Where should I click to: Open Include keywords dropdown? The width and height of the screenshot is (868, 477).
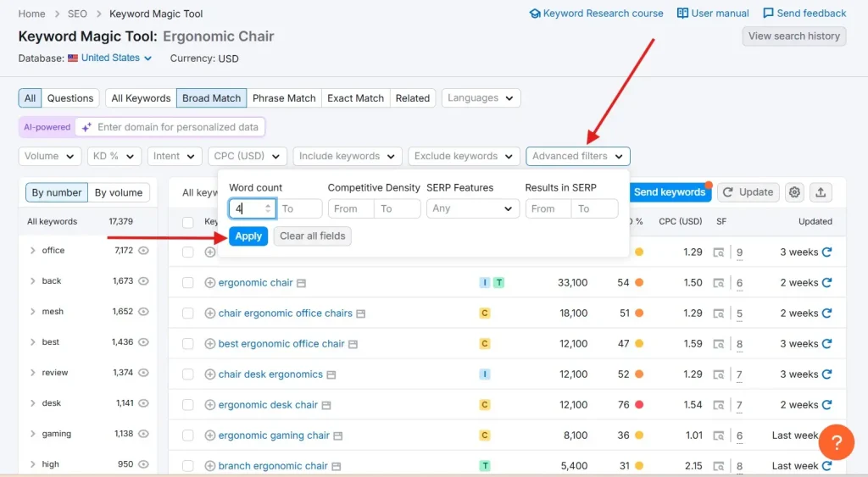pyautogui.click(x=347, y=156)
